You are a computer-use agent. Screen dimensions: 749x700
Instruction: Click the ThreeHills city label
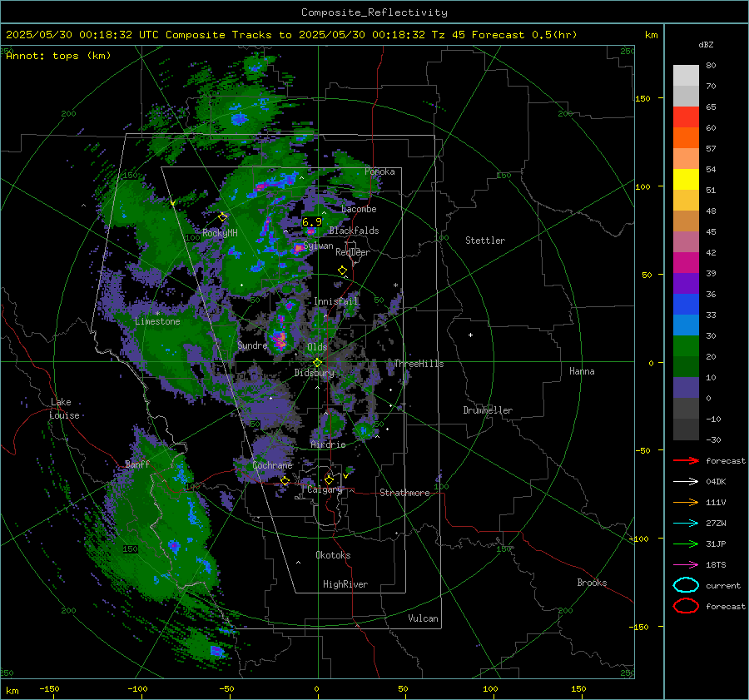click(419, 364)
